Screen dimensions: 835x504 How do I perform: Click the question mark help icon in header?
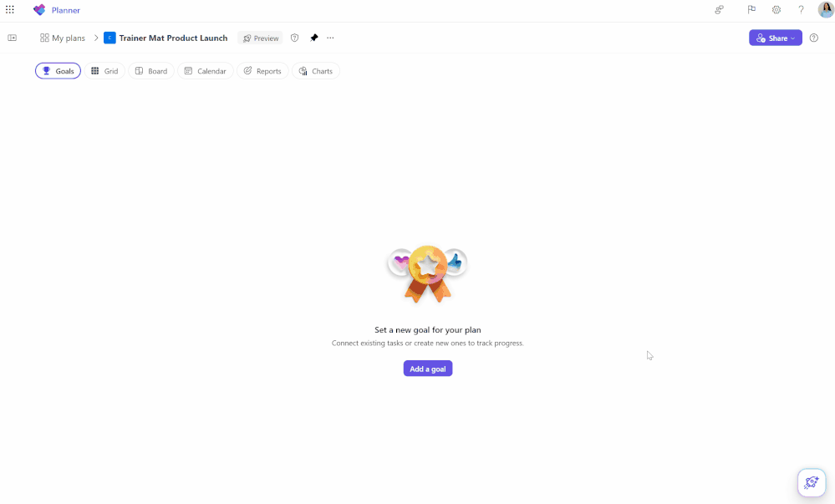pos(801,9)
